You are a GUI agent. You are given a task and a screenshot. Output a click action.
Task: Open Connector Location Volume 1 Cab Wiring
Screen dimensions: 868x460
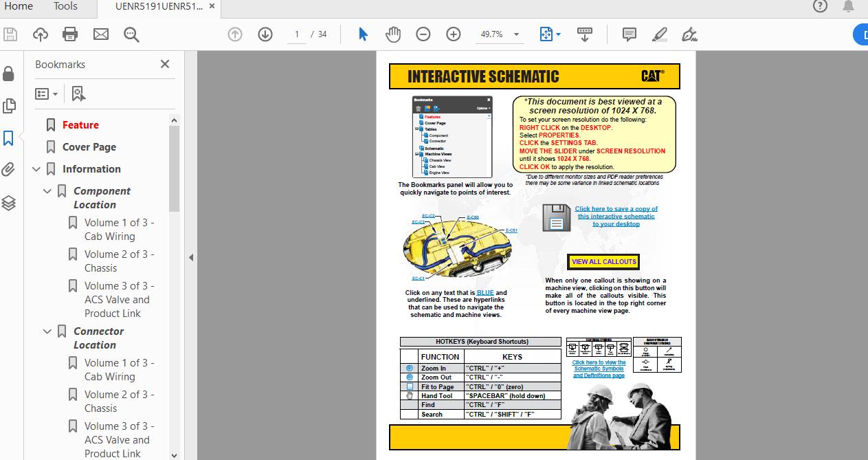(x=119, y=370)
